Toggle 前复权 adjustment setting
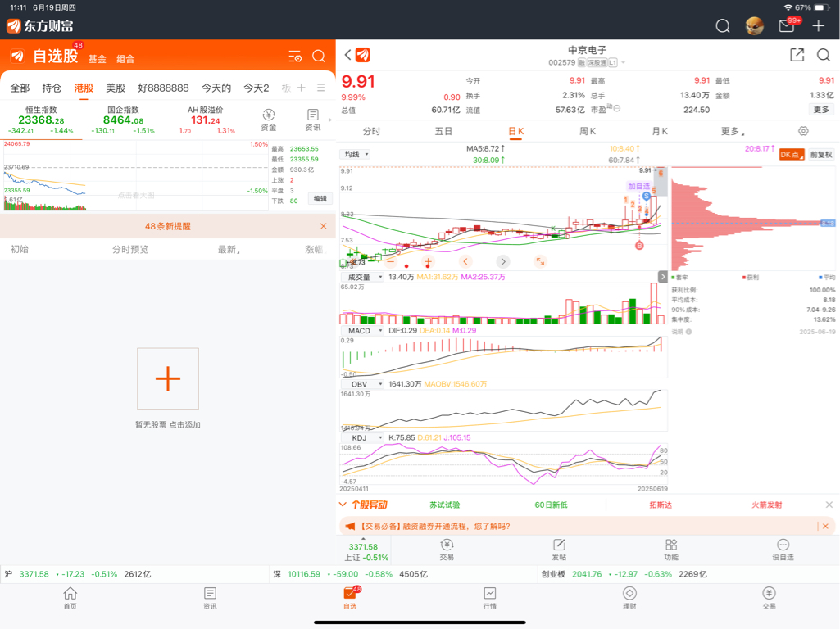Screen dimensions: 840x629 coord(821,155)
